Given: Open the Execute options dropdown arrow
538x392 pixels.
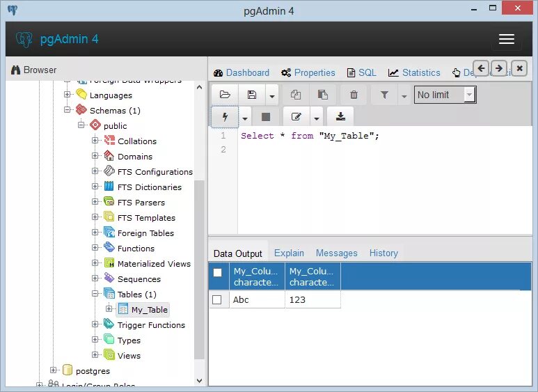Looking at the screenshot, I should [244, 118].
